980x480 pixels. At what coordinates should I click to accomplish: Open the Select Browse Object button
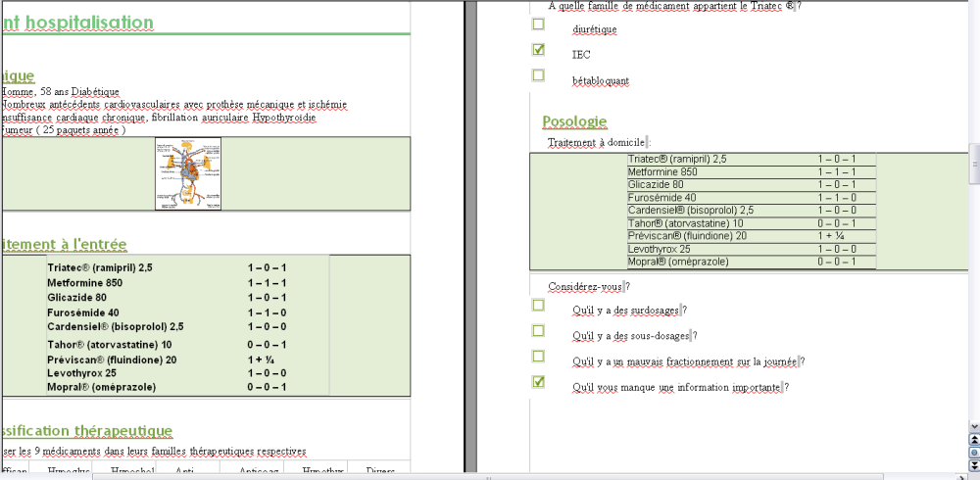click(973, 452)
